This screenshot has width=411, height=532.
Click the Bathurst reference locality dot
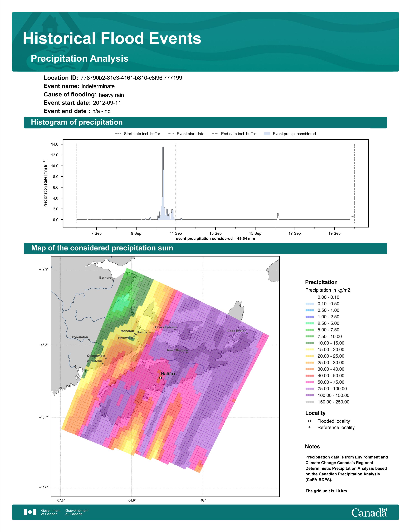113,280
